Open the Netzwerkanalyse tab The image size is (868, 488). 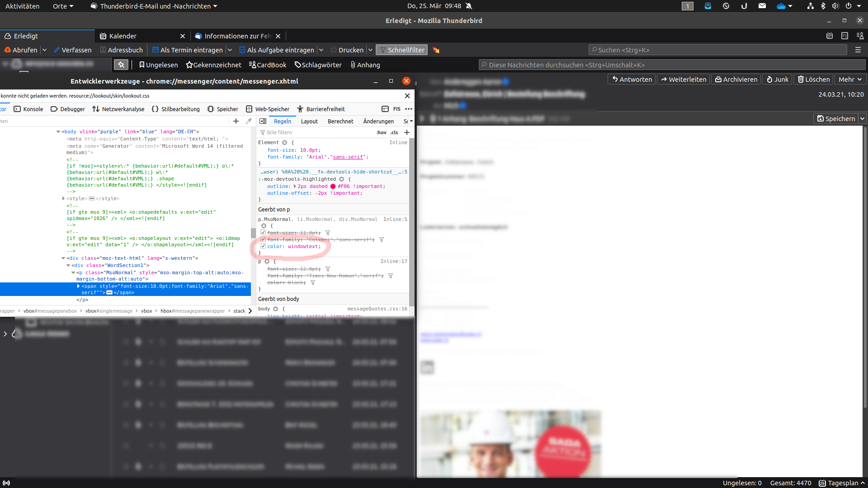(118, 109)
